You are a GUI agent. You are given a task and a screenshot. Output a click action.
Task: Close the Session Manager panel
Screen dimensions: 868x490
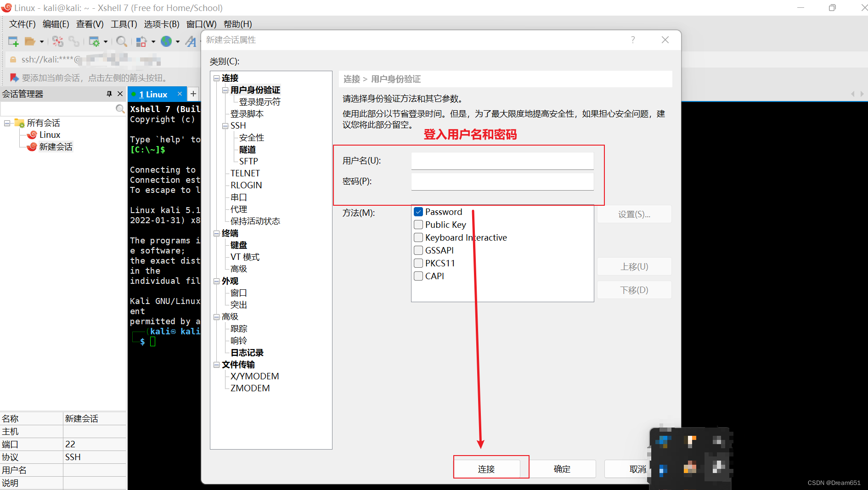[120, 94]
